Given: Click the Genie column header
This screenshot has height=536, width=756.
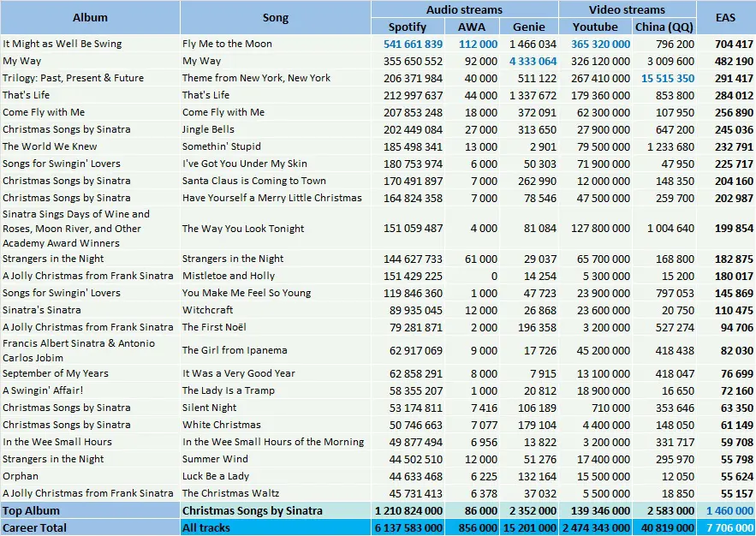Looking at the screenshot, I should tap(529, 27).
